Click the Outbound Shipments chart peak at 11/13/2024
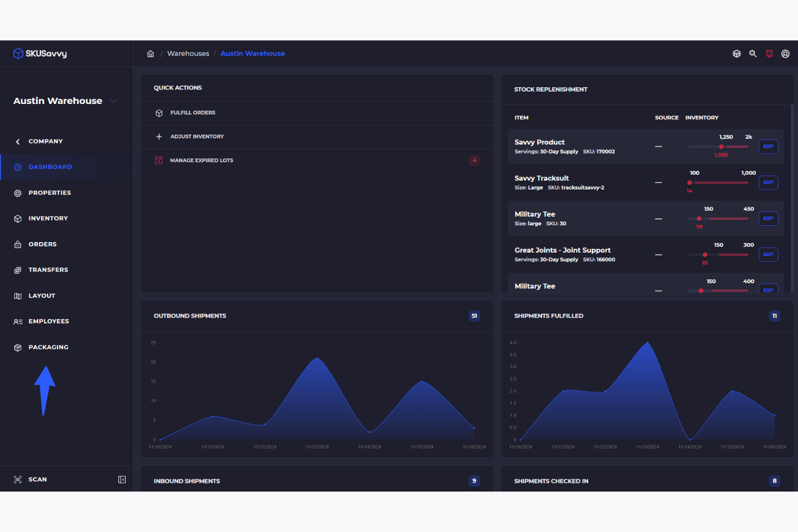Screen dimensions: 798x532 pyautogui.click(x=317, y=358)
